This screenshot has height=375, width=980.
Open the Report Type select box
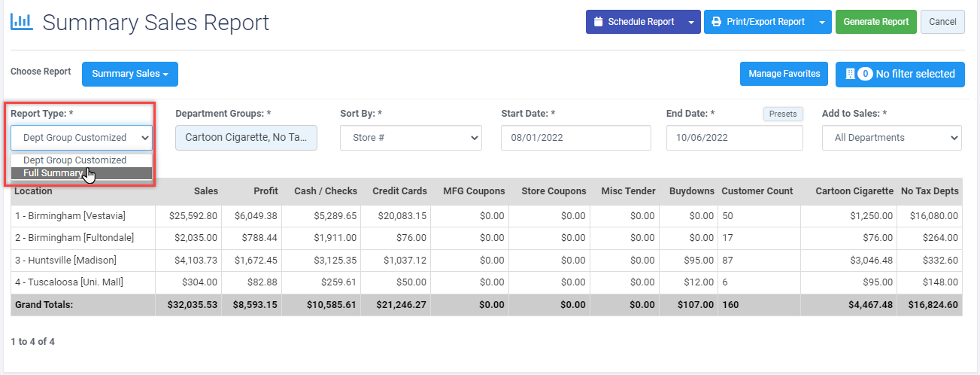coord(82,138)
